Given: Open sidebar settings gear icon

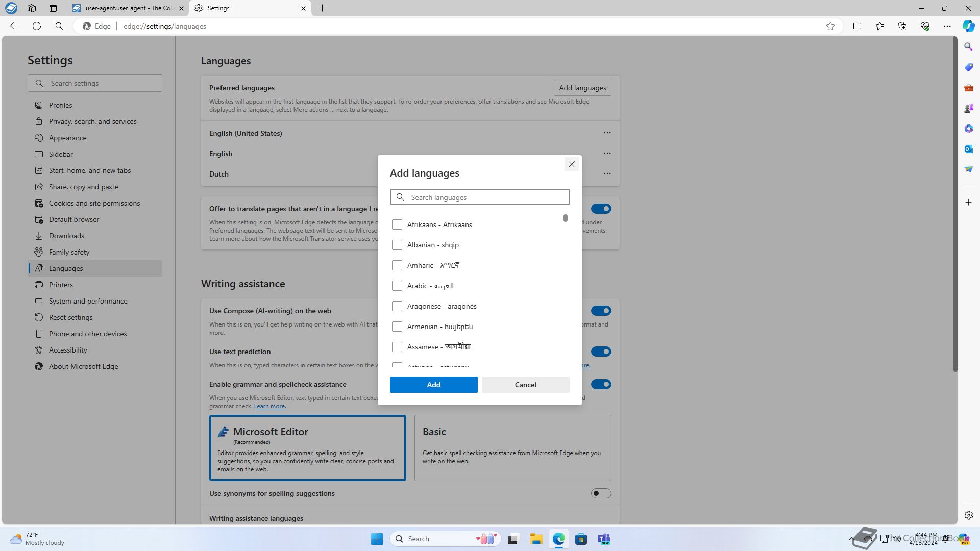Looking at the screenshot, I should coord(968,515).
